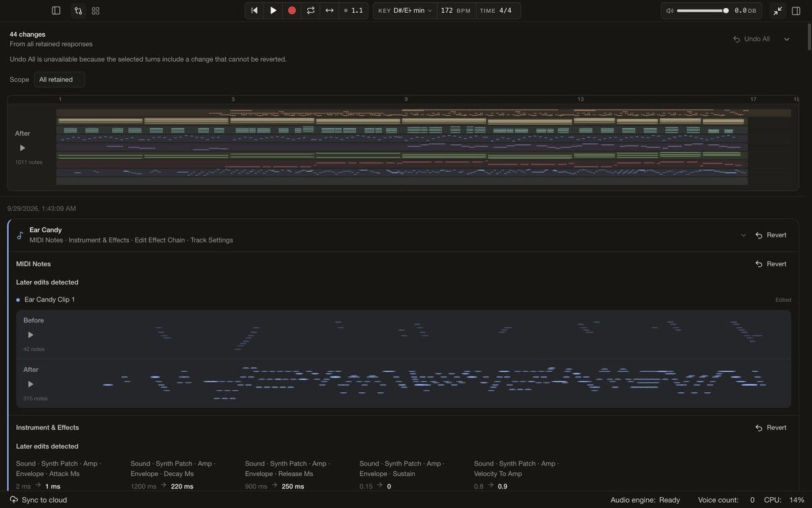This screenshot has height=508, width=812.
Task: Toggle the left sidebar panel icon
Action: 56,11
